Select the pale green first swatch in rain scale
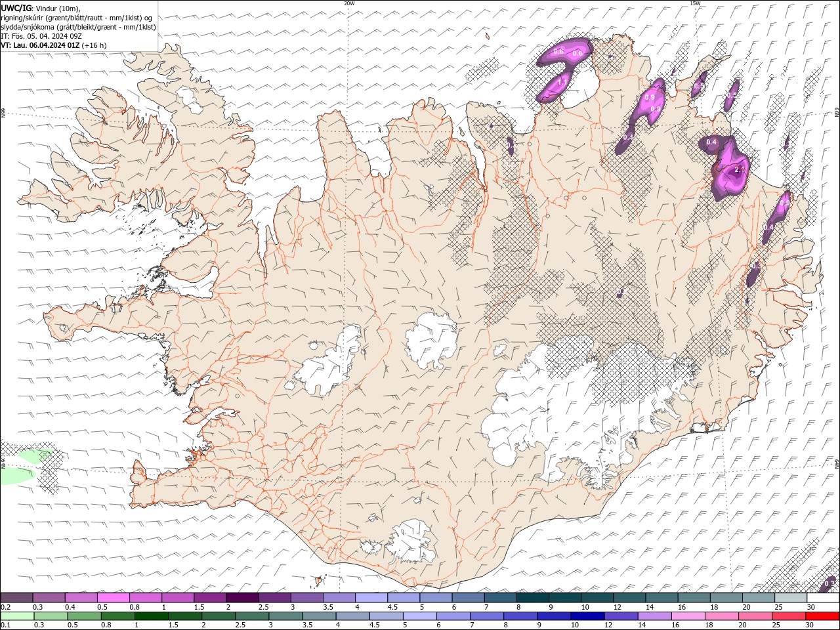 (16, 616)
